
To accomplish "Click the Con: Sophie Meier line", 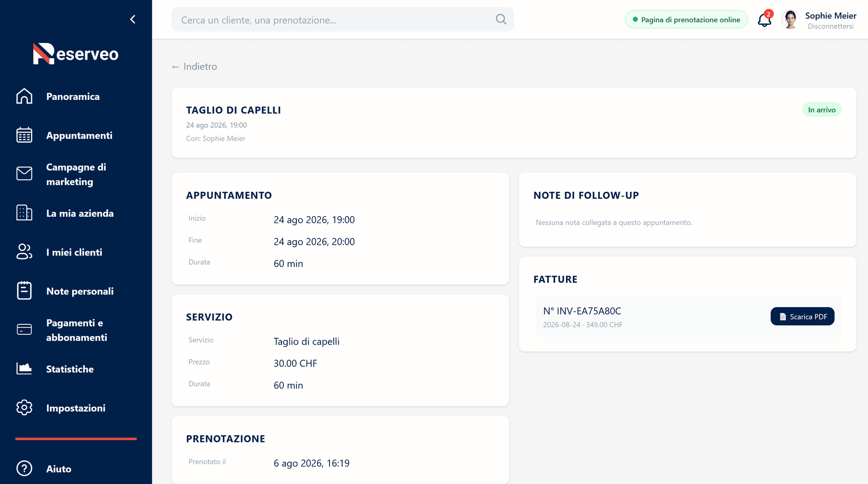I will [216, 138].
